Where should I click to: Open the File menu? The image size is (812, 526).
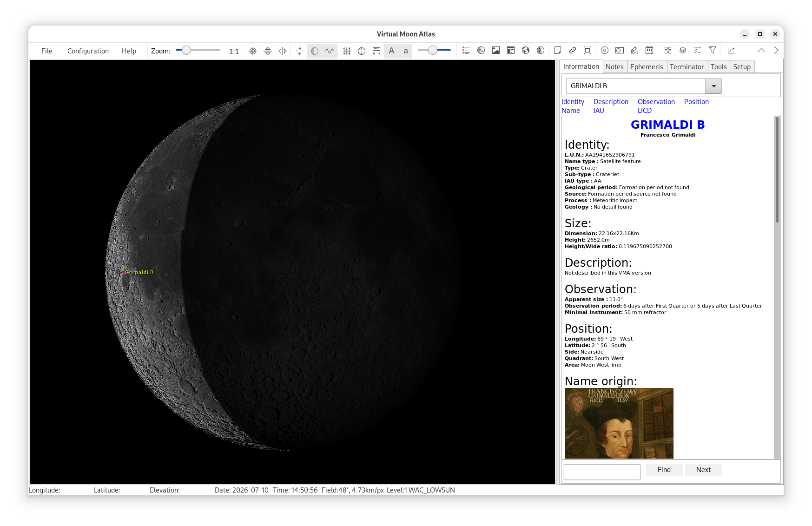47,51
